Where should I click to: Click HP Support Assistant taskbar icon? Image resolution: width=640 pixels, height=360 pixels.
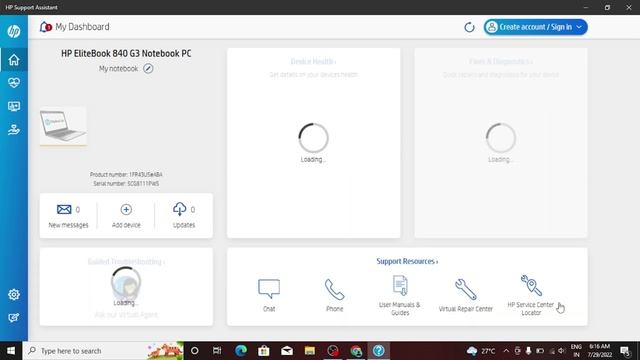pos(379,351)
